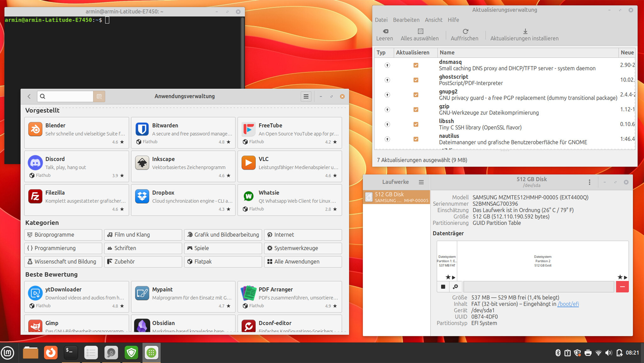The height and width of the screenshot is (363, 644).
Task: Open the Laufwerke application menu
Action: (x=421, y=182)
